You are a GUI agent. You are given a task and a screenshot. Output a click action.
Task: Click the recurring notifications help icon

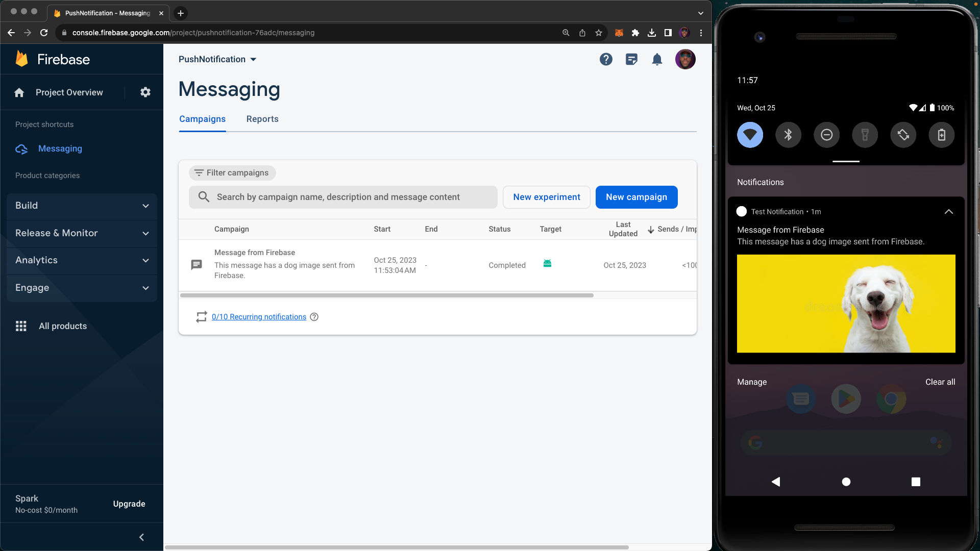(314, 317)
